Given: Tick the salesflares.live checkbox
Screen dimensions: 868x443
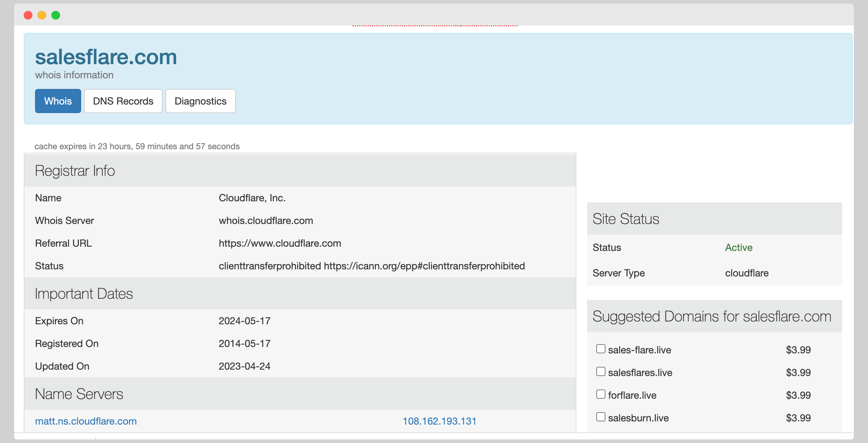Looking at the screenshot, I should point(601,371).
